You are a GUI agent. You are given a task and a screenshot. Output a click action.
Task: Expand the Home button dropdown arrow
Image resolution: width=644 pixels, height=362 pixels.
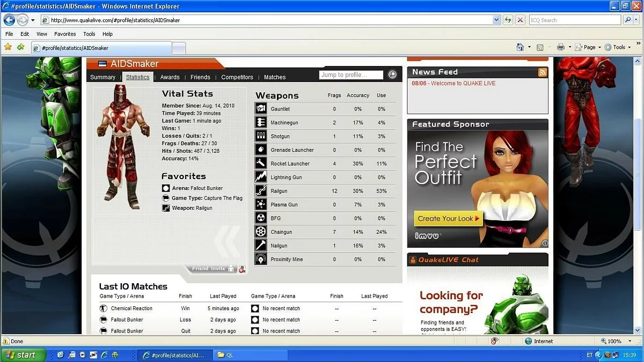pos(529,47)
